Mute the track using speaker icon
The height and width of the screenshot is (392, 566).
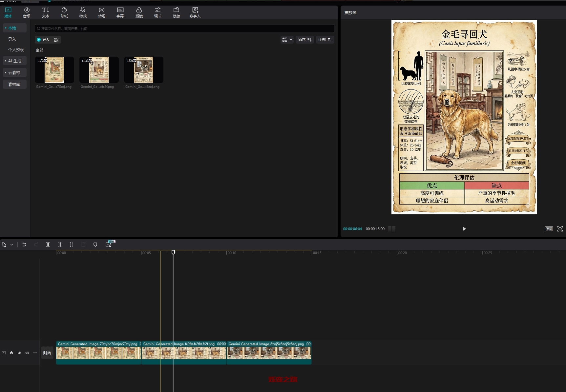[x=27, y=353]
